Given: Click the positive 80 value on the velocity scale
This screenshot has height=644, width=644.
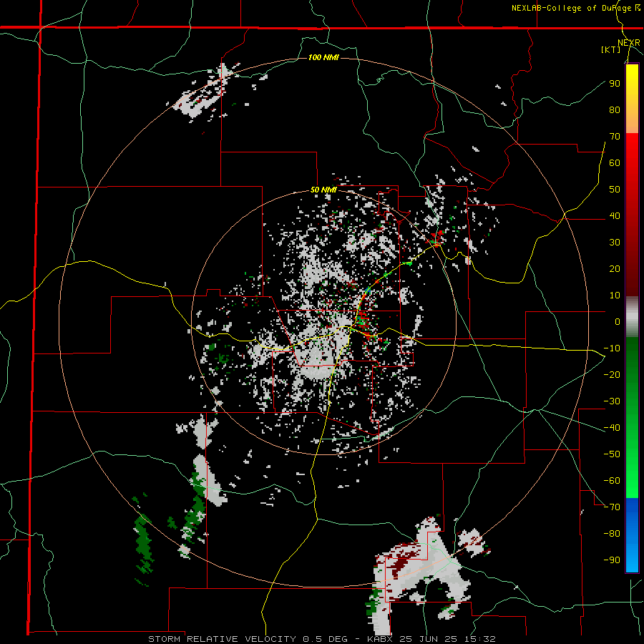Looking at the screenshot, I should click(x=615, y=109).
